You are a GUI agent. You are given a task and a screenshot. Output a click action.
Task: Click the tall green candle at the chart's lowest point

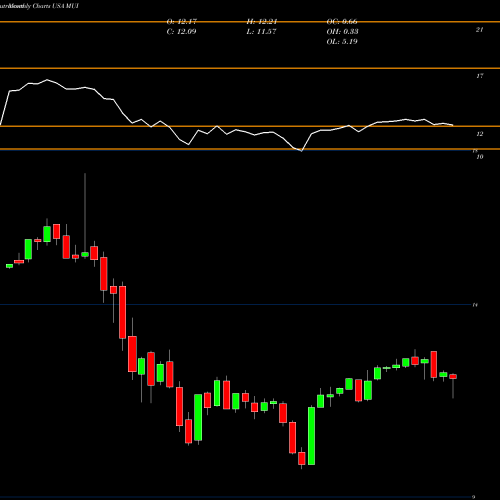pyautogui.click(x=311, y=436)
